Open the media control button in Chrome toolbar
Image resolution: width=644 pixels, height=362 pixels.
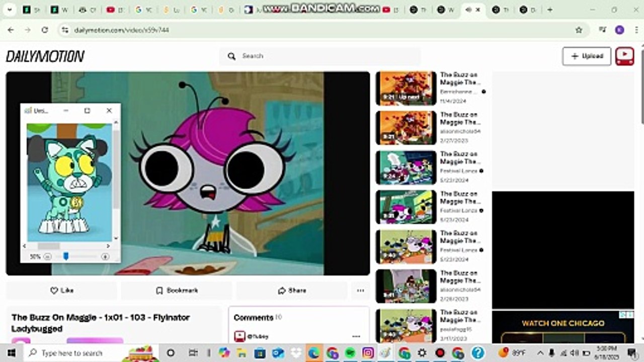pyautogui.click(x=602, y=30)
